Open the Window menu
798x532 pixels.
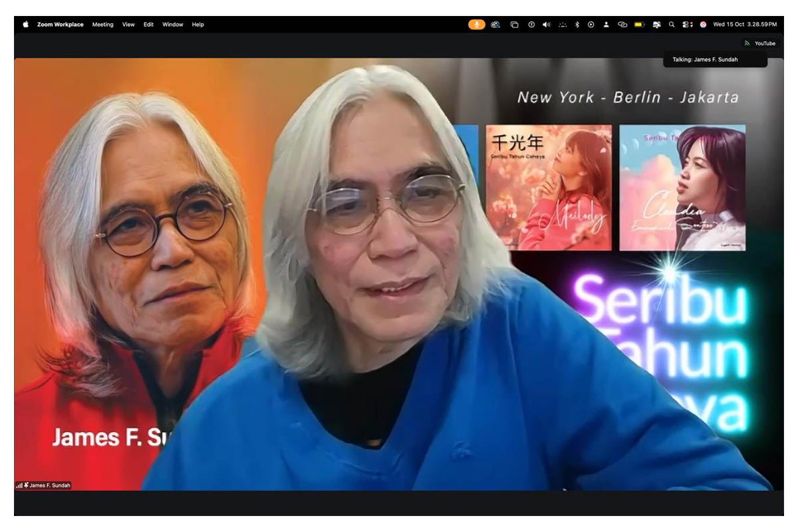click(172, 25)
